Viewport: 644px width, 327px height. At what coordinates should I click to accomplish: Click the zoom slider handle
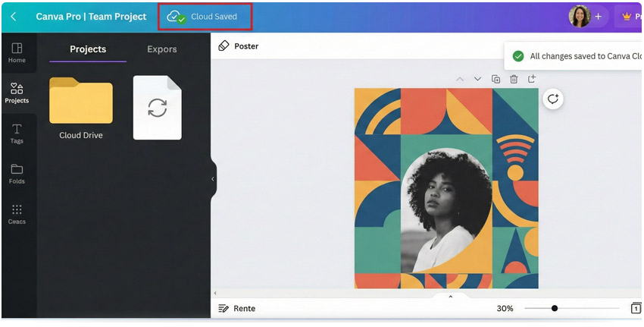click(x=555, y=309)
